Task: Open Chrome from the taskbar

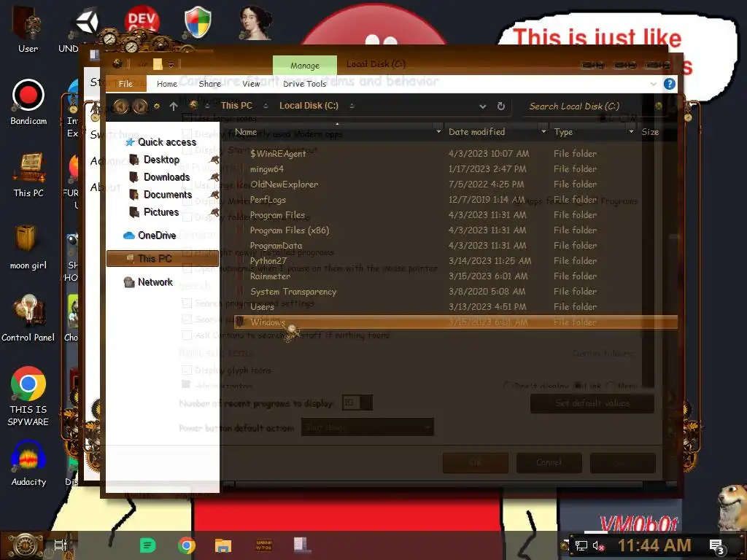Action: click(186, 545)
